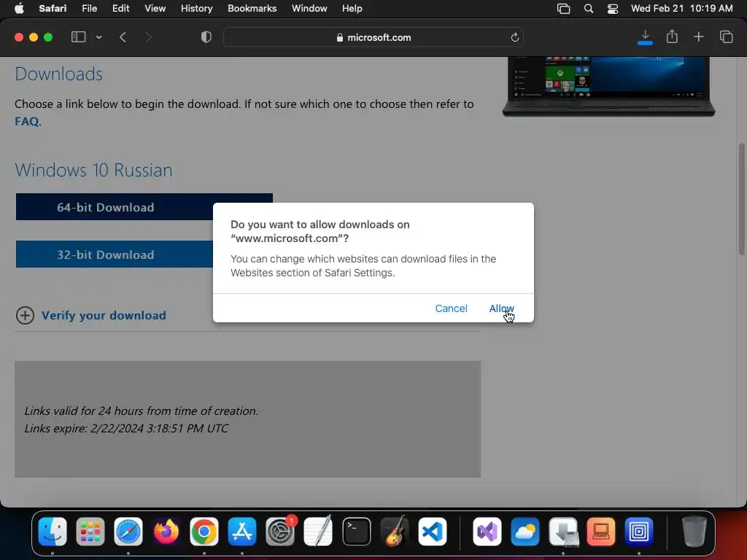Screen dimensions: 747x560
Task: Open the History menu
Action: [x=196, y=8]
